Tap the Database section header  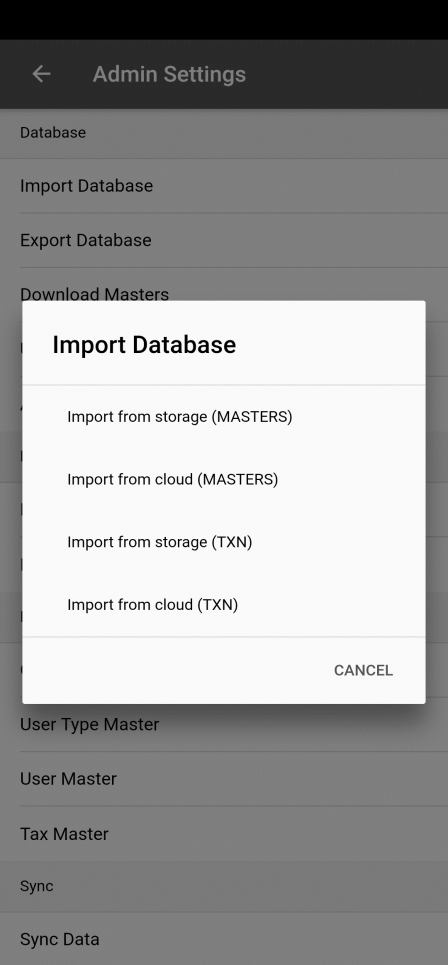pos(224,132)
